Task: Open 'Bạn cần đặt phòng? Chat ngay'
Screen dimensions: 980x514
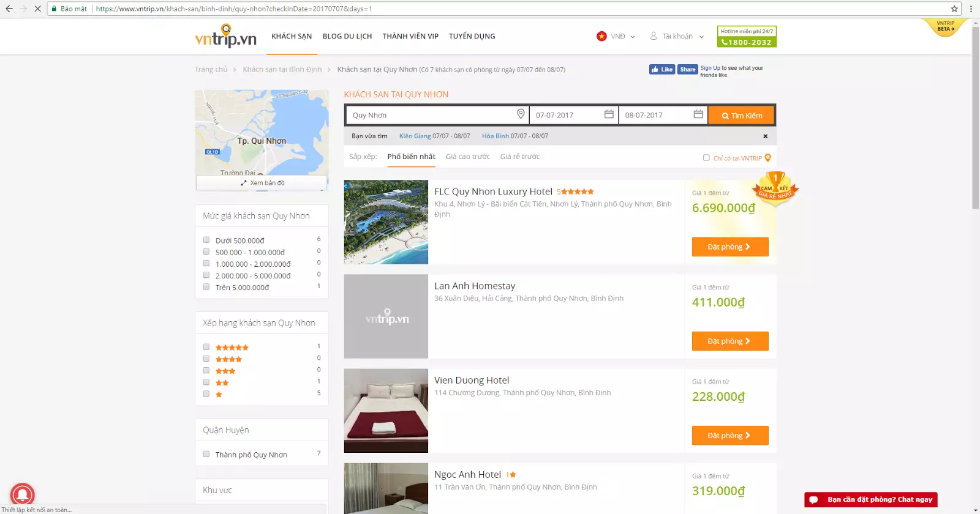Action: (871, 499)
